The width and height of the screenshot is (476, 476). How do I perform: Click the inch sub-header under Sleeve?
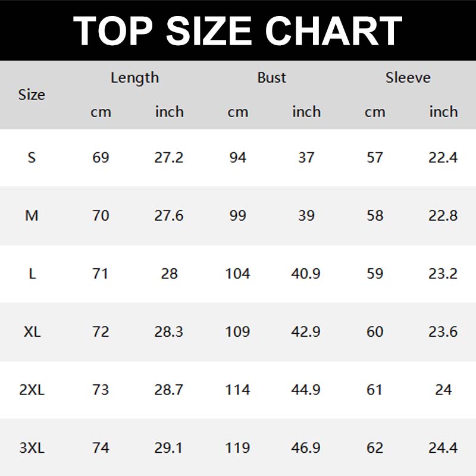click(x=443, y=112)
